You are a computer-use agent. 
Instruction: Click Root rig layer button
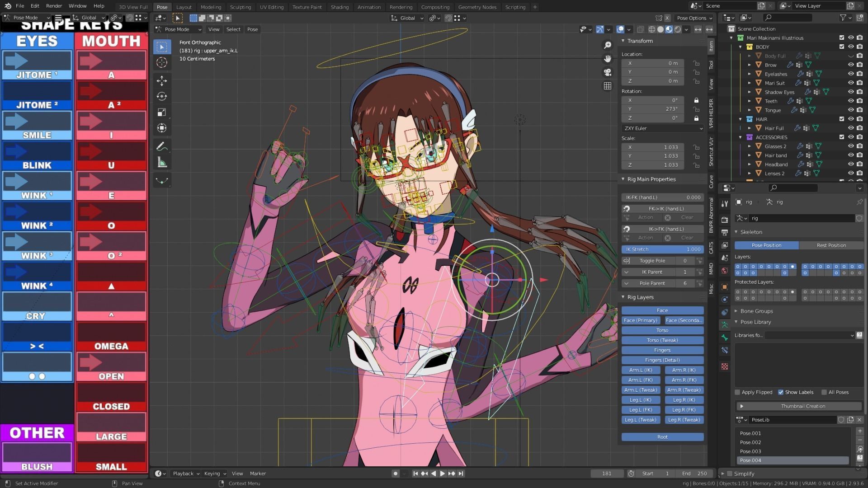(x=662, y=437)
